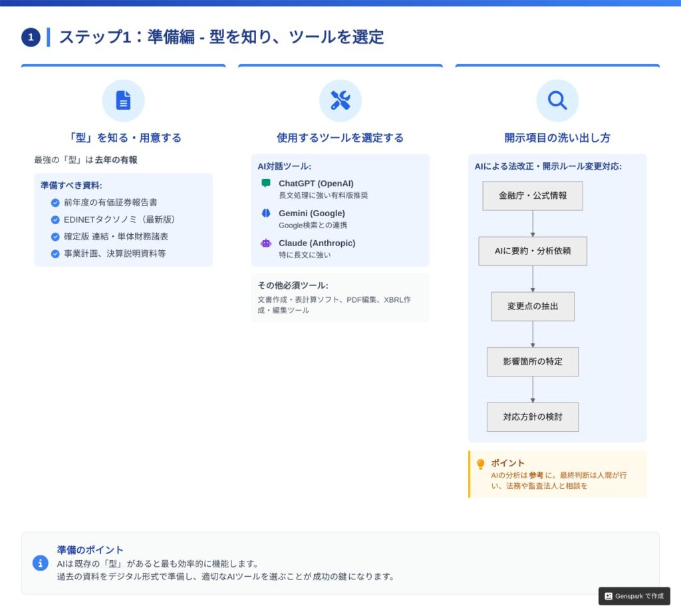Screen dimensions: 681x616
Task: Click the text Claude (Anthropic)
Action: click(x=317, y=243)
